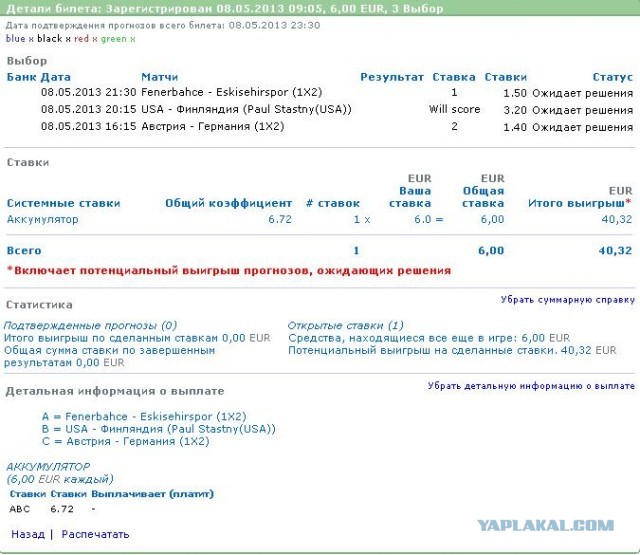Click Убрать детальную информацию о выплате link
The image size is (640, 555).
[x=531, y=386]
